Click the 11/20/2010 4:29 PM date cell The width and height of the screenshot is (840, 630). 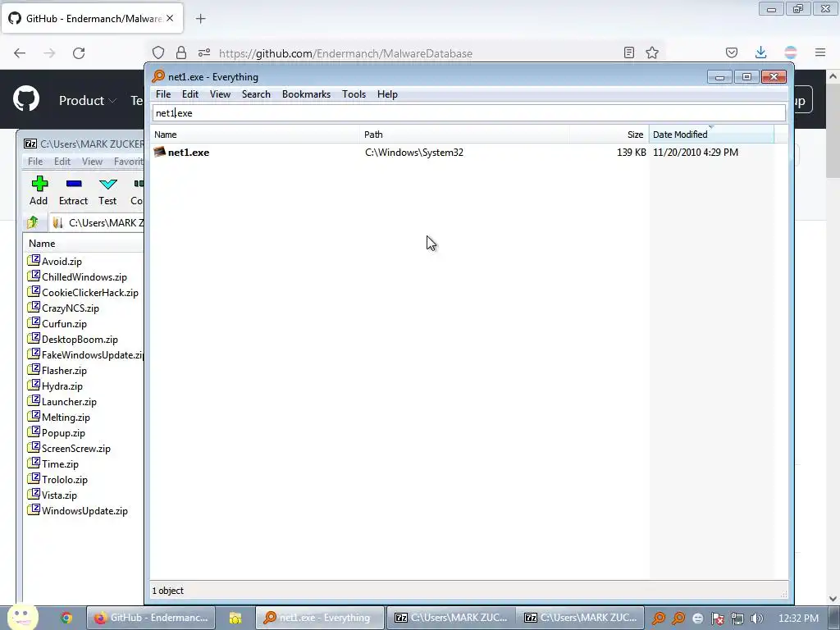point(696,153)
